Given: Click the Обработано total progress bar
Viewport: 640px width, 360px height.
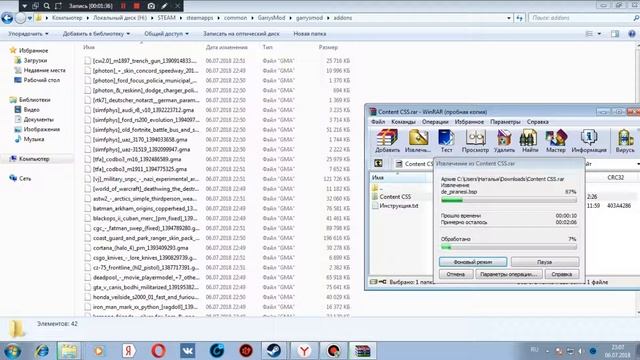Looking at the screenshot, I should coord(509,247).
